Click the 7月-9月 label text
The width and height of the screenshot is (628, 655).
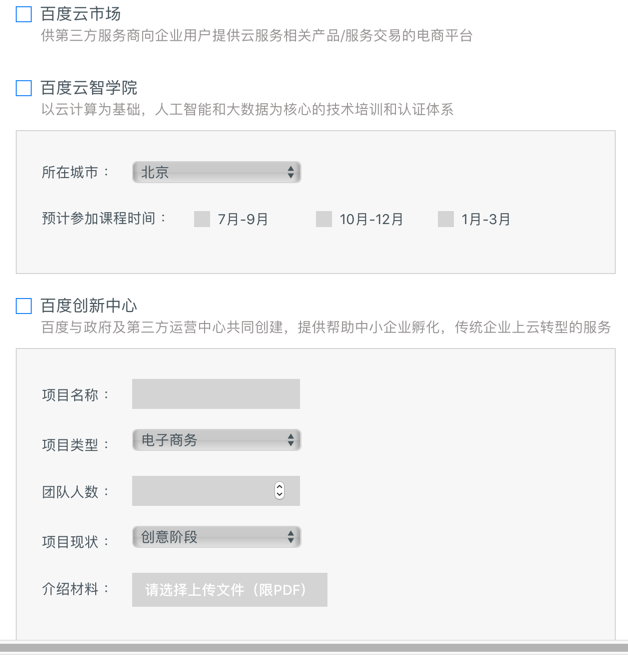point(243,219)
